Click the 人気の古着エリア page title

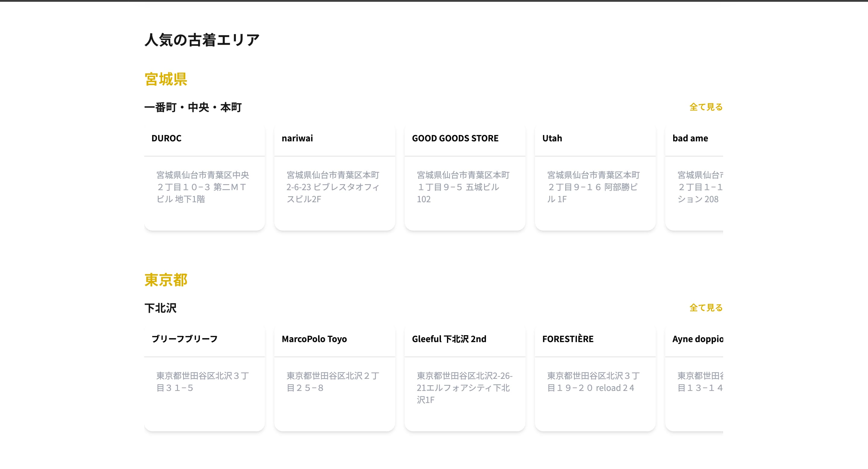(202, 39)
